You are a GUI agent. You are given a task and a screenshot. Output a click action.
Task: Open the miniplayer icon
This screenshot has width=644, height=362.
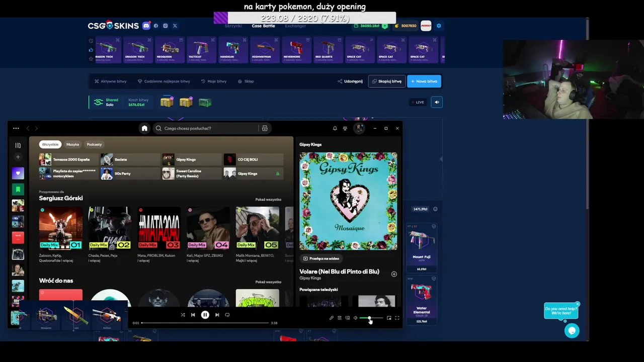point(389,318)
